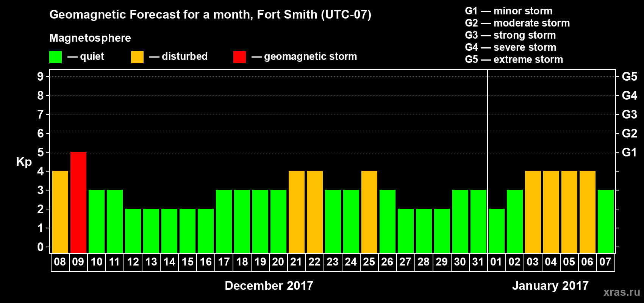Click the December 2017 month label
This screenshot has height=303, width=644.
(x=269, y=286)
